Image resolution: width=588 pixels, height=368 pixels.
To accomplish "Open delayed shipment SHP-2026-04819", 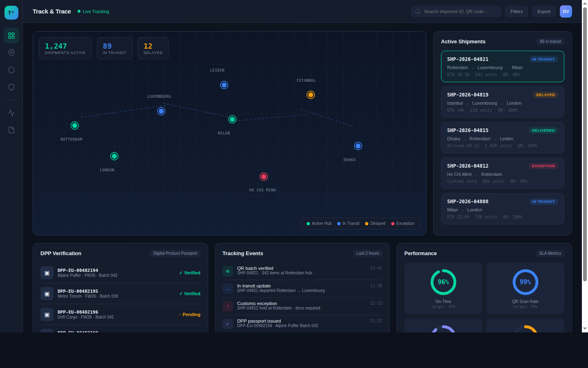I will click(503, 102).
